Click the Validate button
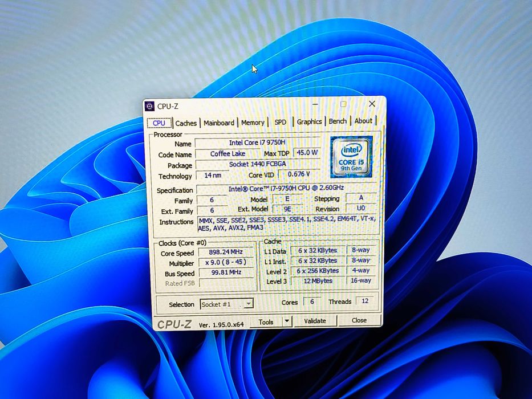 (x=315, y=320)
